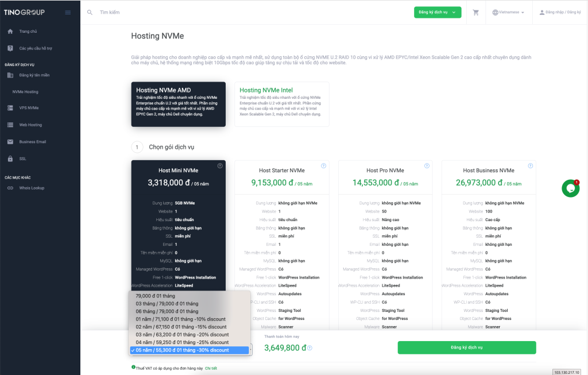Click the Chi tiết VAT link
Image resolution: width=588 pixels, height=375 pixels.
(x=211, y=368)
